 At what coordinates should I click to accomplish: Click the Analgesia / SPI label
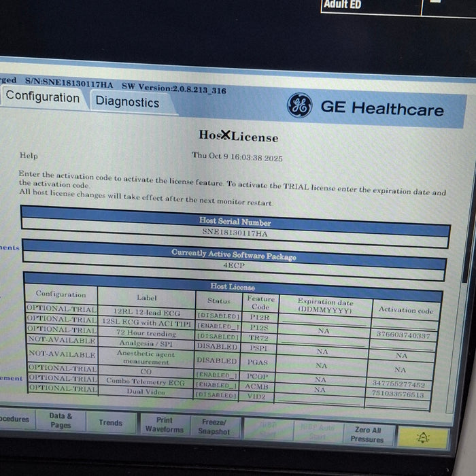(x=146, y=343)
